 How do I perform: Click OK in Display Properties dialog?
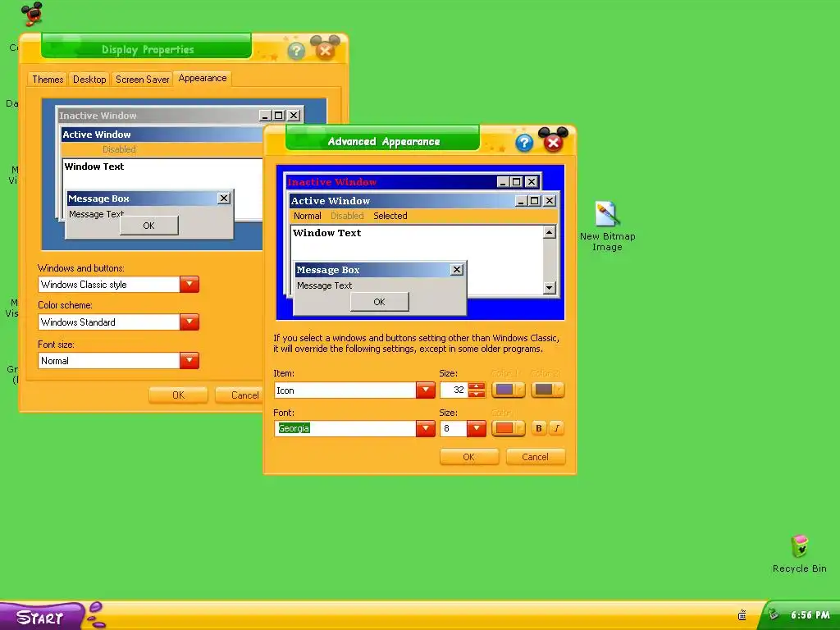(x=178, y=395)
